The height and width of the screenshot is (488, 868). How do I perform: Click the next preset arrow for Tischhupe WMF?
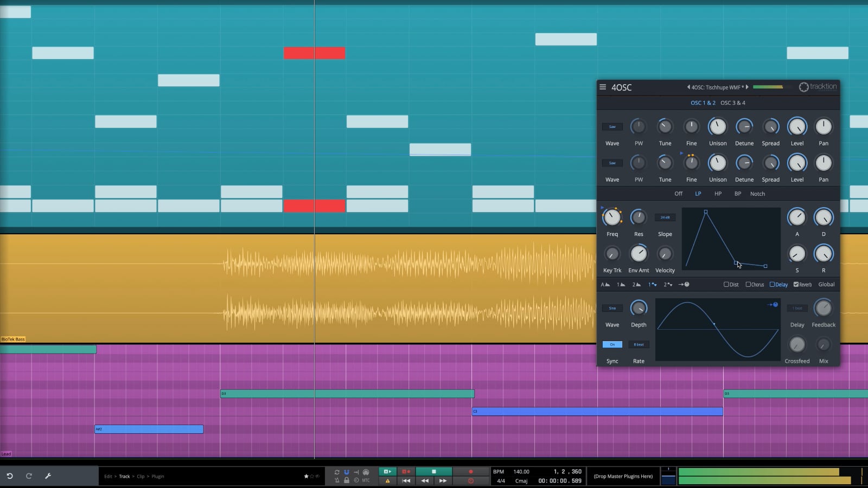[x=748, y=87]
